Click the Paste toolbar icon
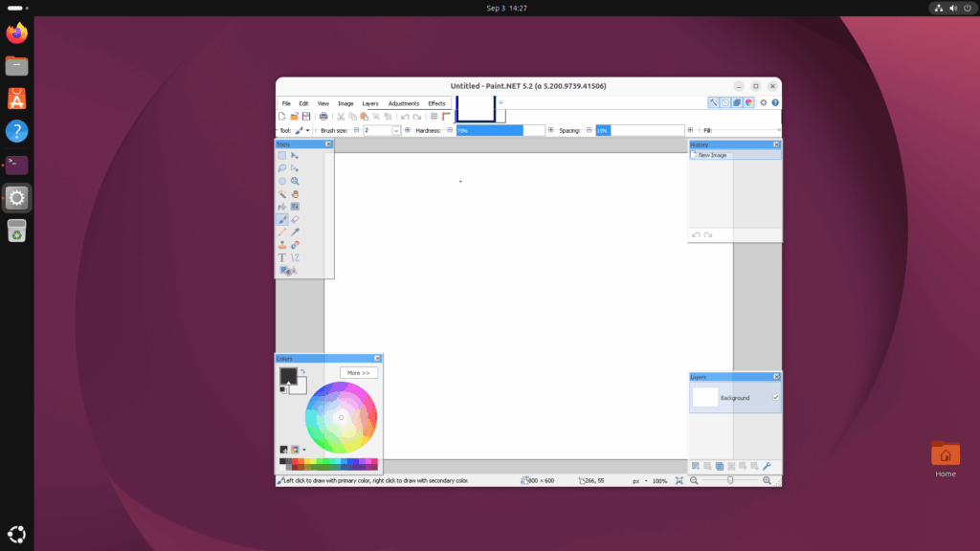Screen dimensions: 980x551 [365, 116]
